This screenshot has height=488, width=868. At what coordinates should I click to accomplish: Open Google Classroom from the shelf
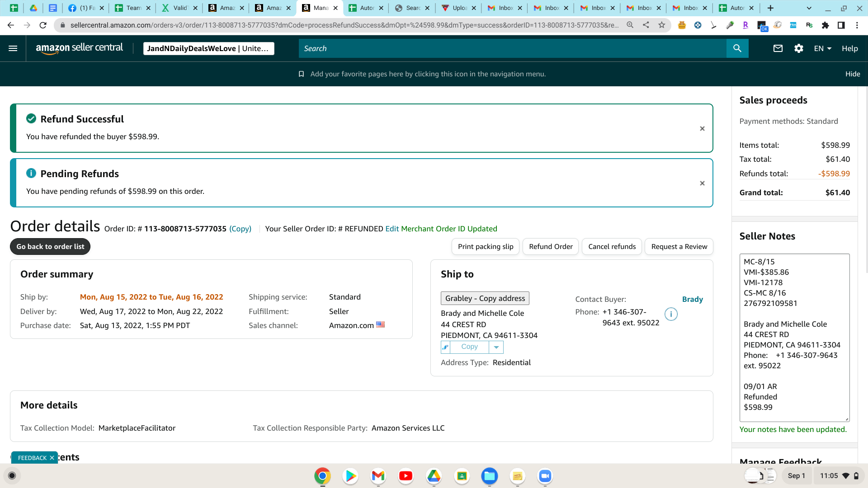[x=462, y=476]
